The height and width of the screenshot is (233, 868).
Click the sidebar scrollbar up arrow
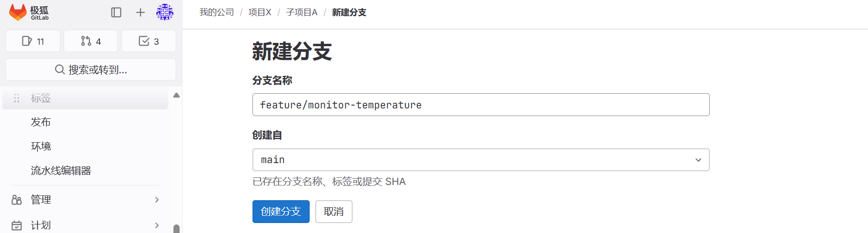(x=176, y=95)
